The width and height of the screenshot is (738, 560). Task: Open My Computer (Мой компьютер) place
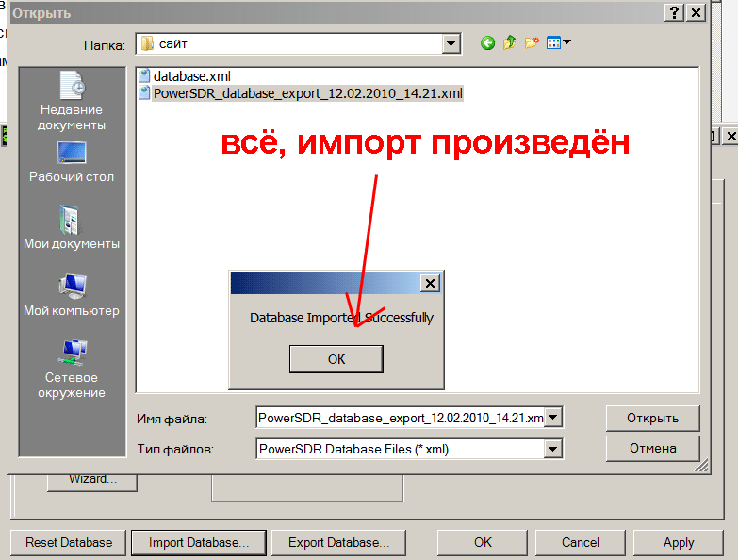(x=72, y=295)
